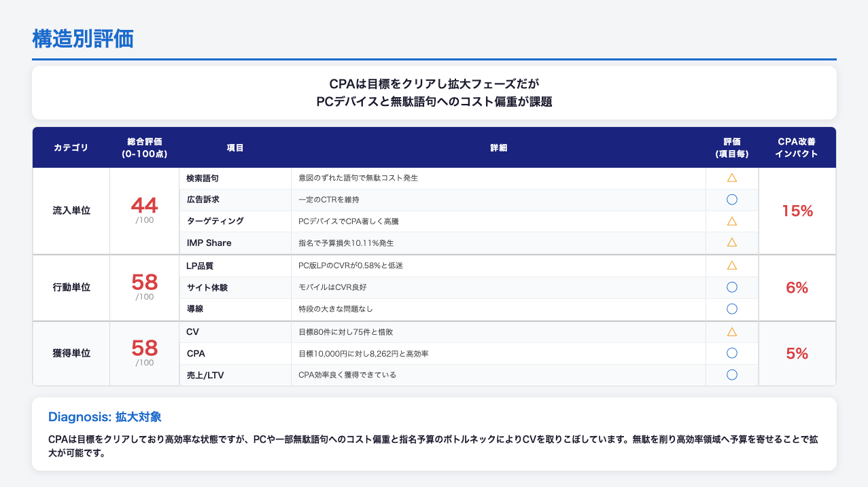The height and width of the screenshot is (487, 868).
Task: Select the triangle rating beside LP品質
Action: coord(732,266)
